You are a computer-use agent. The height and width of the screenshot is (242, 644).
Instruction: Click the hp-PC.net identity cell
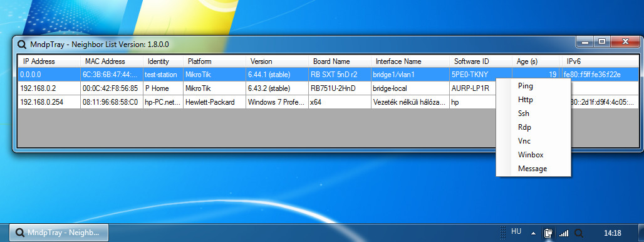coord(163,102)
